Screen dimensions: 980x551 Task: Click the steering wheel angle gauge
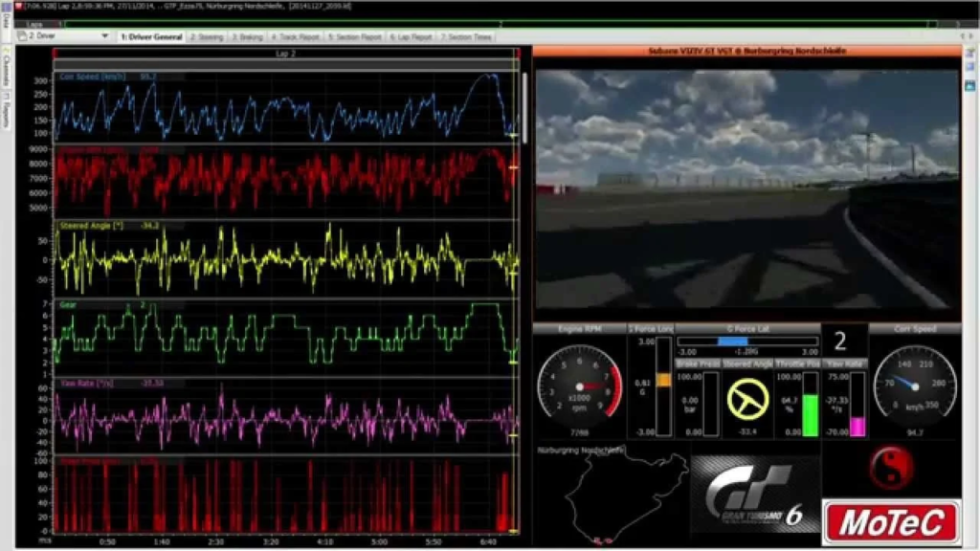click(x=747, y=399)
